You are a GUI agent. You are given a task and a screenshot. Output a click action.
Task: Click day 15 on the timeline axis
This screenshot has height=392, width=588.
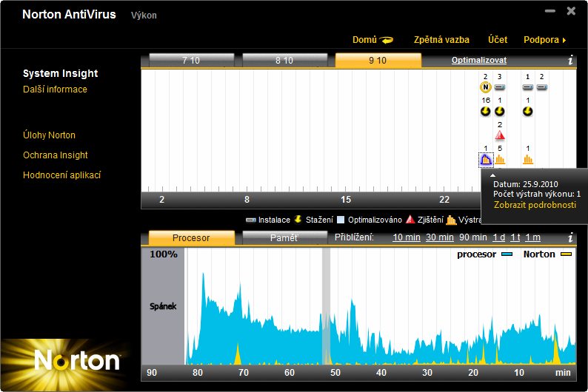(346, 200)
